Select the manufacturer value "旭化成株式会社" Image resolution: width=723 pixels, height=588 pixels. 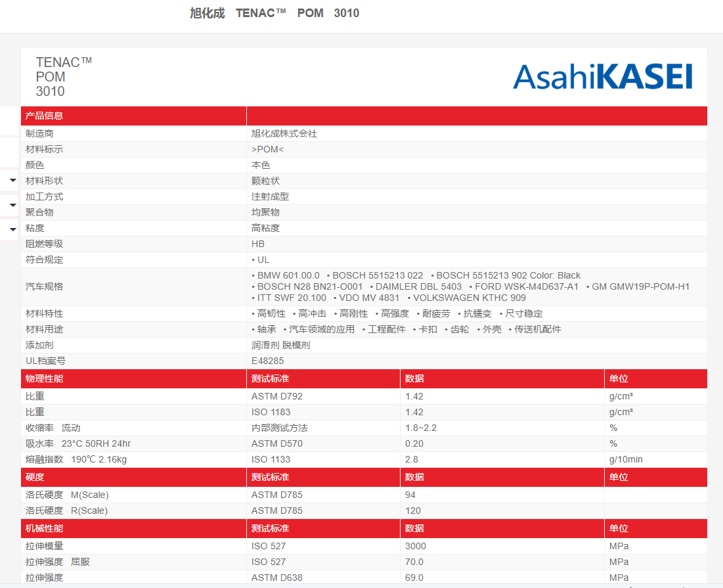click(x=284, y=134)
